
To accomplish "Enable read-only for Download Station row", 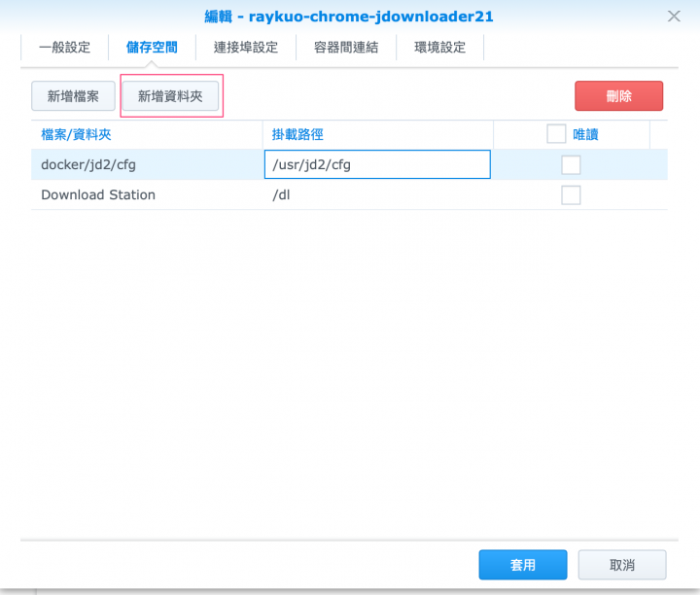I will click(571, 195).
